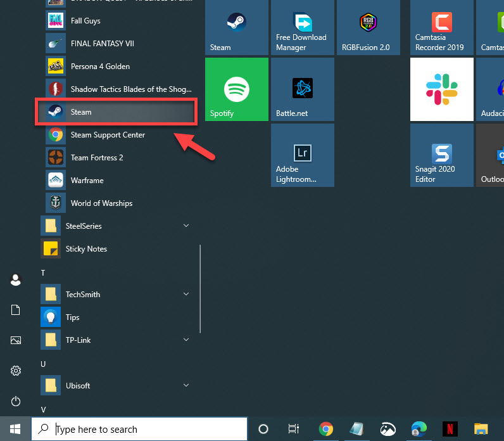Click the letter V section header
Viewport: 504px width, 441px height.
click(x=44, y=410)
